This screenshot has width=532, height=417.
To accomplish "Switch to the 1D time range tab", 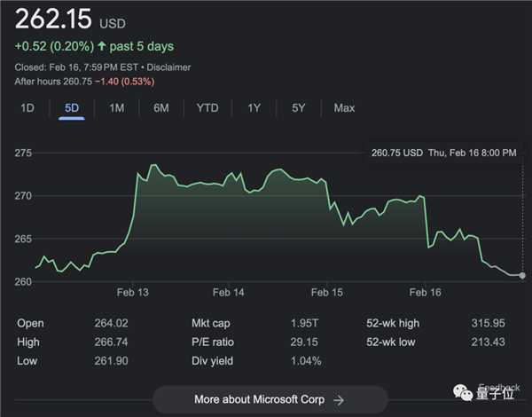I will [x=27, y=107].
